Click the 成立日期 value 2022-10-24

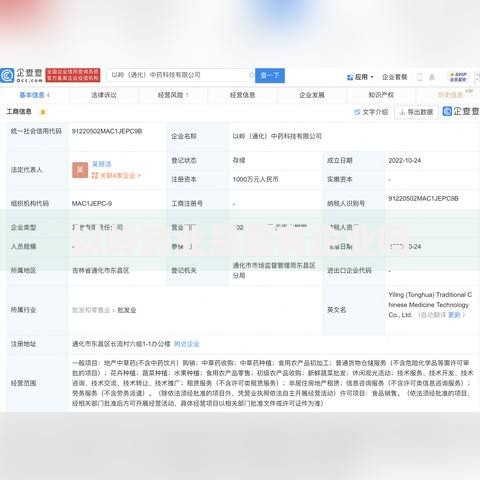coord(405,160)
